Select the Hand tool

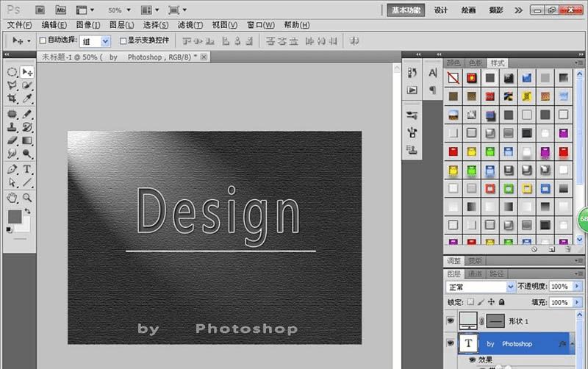point(12,197)
